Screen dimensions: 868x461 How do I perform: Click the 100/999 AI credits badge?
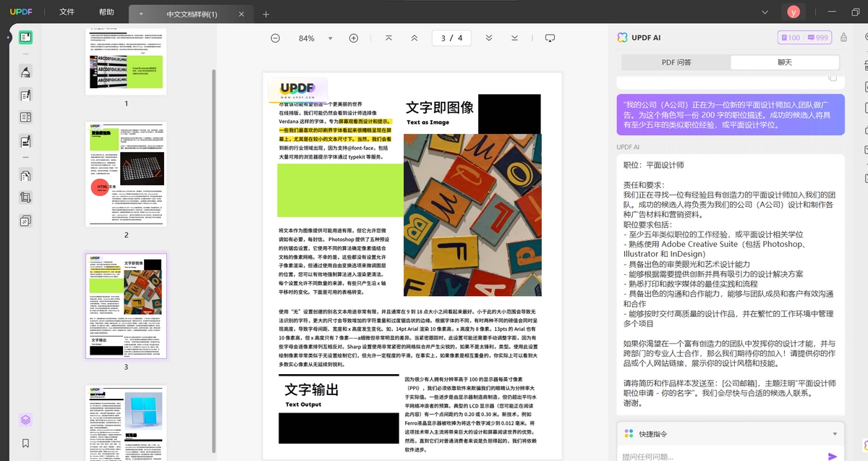pos(804,38)
